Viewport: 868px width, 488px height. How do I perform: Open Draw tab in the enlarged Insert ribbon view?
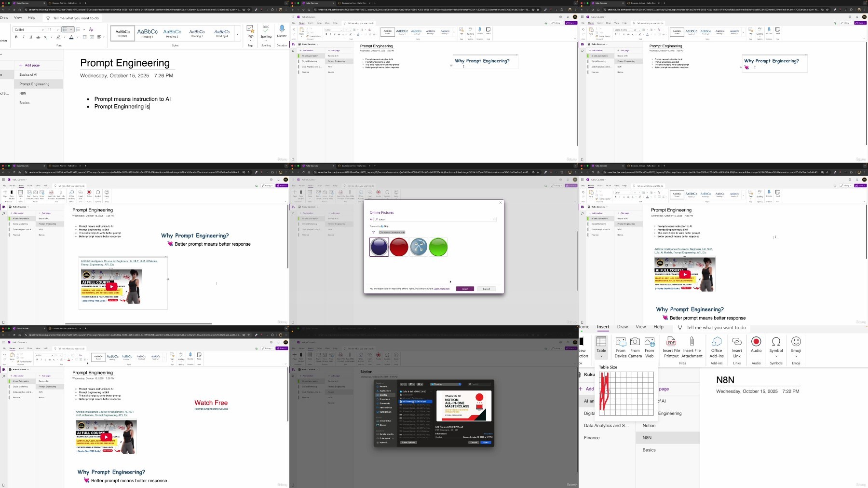coord(623,327)
